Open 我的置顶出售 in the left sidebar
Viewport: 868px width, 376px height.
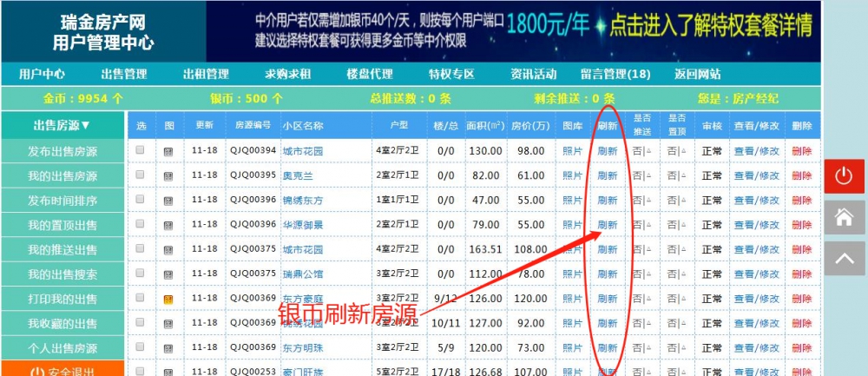coord(62,226)
